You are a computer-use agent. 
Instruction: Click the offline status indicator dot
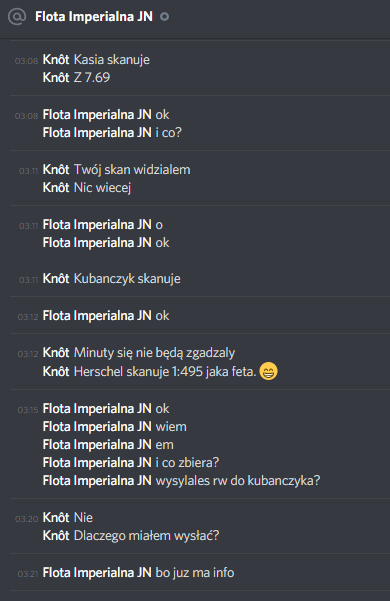pyautogui.click(x=164, y=17)
